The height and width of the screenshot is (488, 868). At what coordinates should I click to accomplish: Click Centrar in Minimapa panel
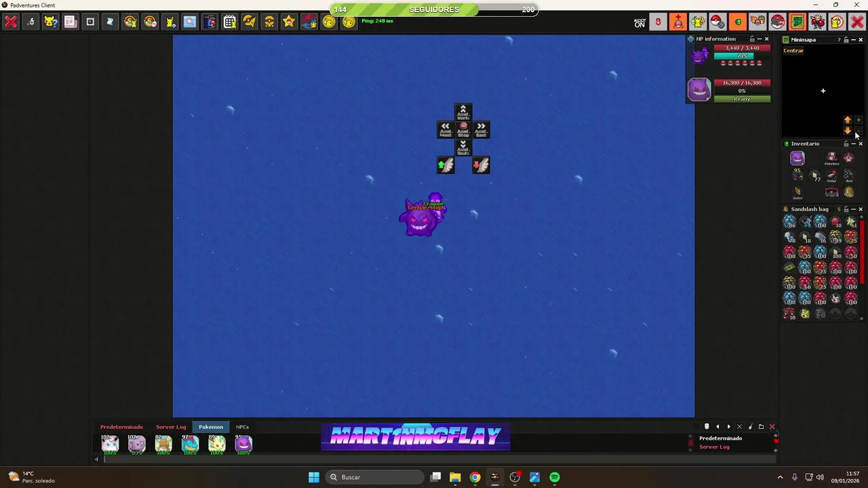pyautogui.click(x=793, y=51)
